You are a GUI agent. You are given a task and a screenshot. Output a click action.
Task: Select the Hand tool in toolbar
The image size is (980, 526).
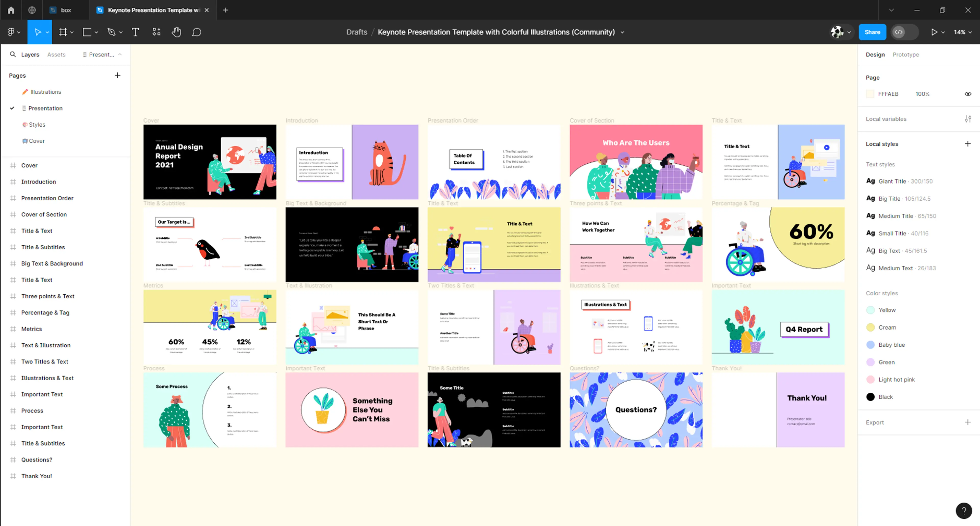175,32
